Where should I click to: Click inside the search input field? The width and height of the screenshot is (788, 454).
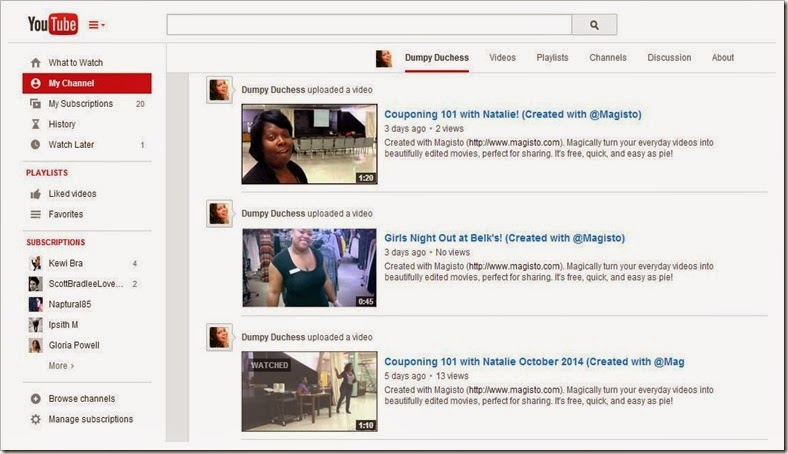[368, 25]
